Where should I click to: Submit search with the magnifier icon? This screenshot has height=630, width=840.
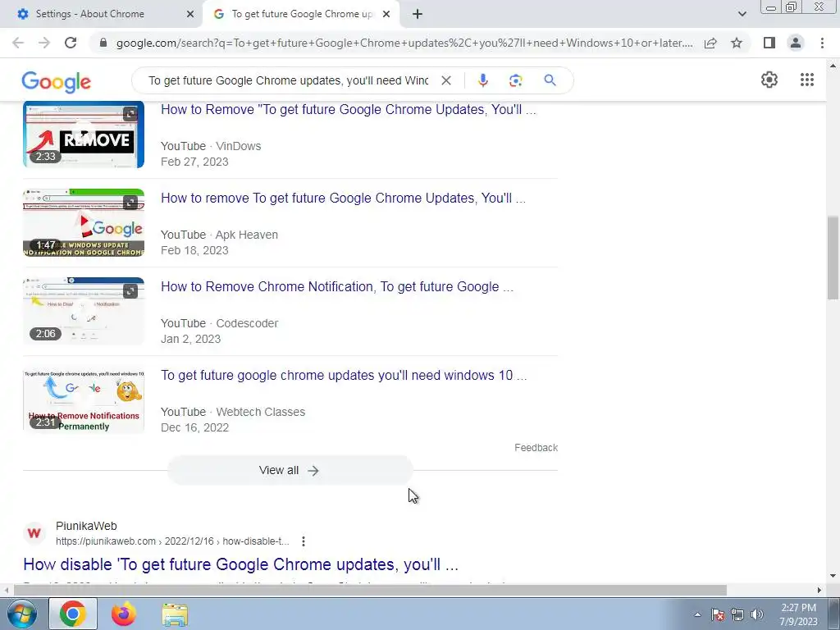coord(550,80)
